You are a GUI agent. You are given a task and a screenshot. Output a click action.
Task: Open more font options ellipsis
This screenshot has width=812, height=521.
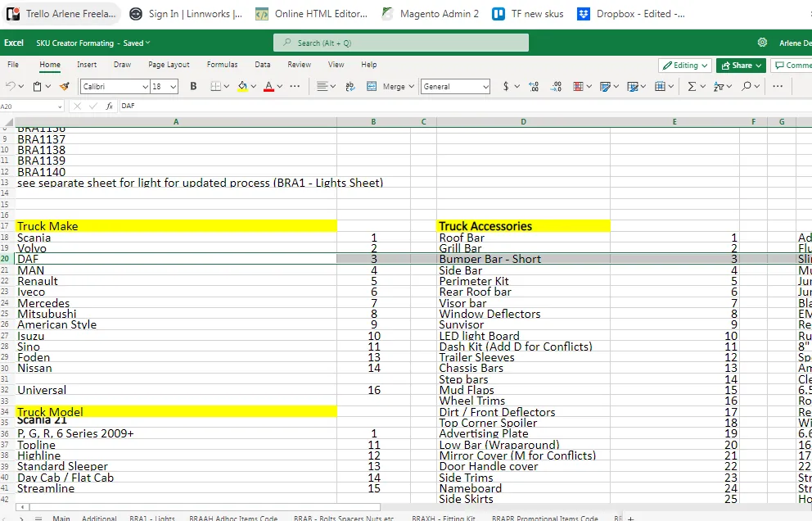pyautogui.click(x=295, y=86)
